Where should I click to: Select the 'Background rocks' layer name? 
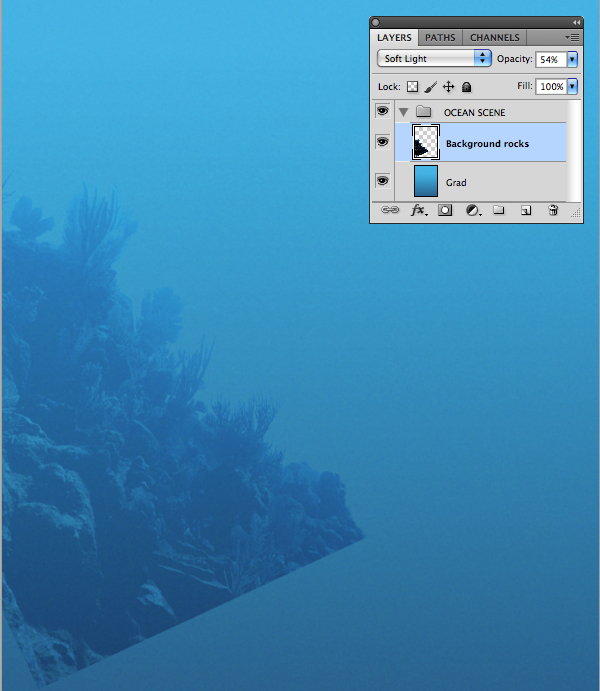click(487, 144)
